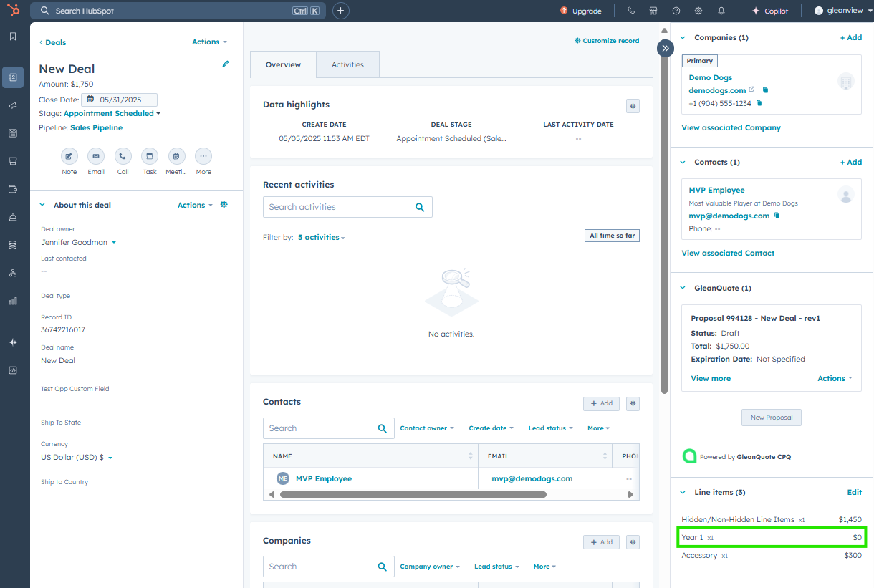Image resolution: width=874 pixels, height=588 pixels.
Task: Click the All time so far button
Action: coord(612,236)
